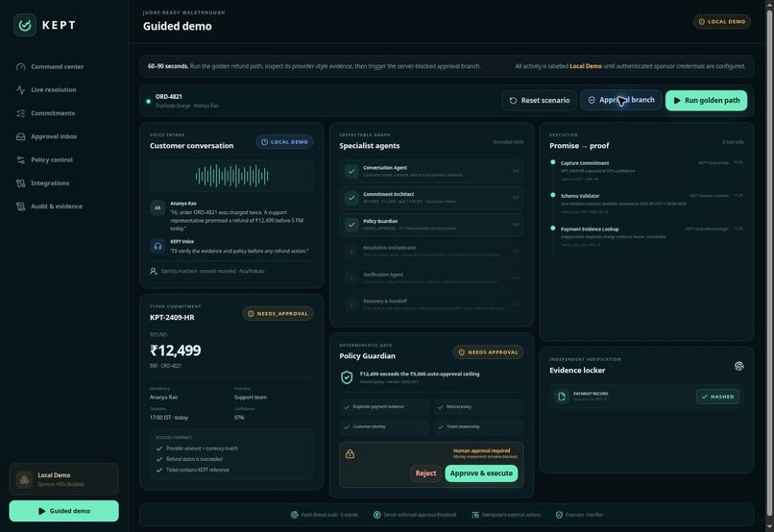
Task: Click the play icon in Run golden path
Action: (x=677, y=101)
